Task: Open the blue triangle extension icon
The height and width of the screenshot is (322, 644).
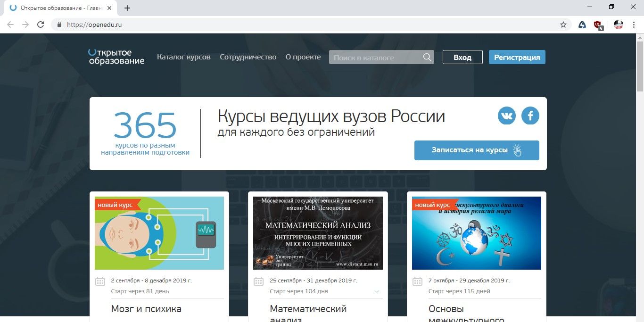Action: click(582, 25)
